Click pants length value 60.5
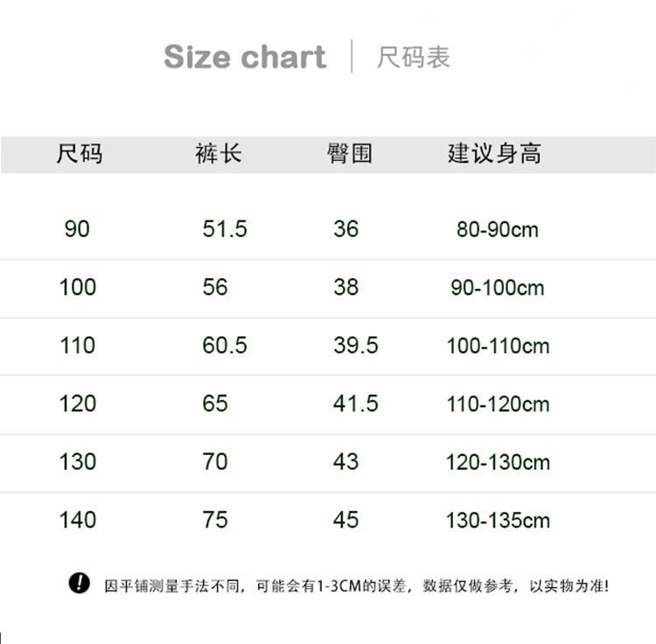Image resolution: width=656 pixels, height=644 pixels. click(225, 346)
